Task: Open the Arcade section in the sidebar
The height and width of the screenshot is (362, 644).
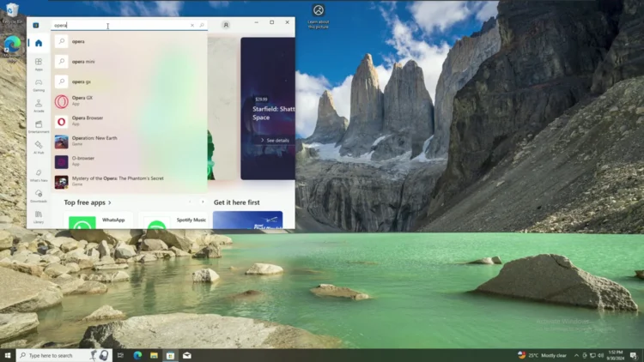Action: coord(39,106)
